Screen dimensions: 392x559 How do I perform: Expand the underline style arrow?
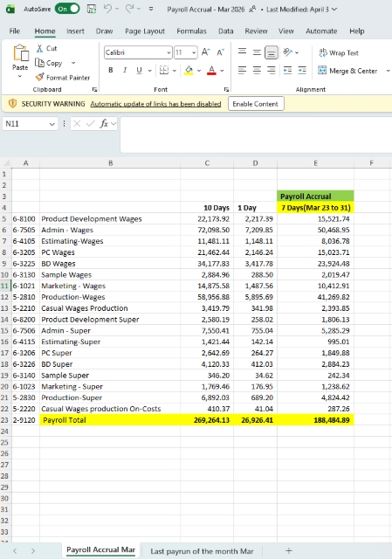click(149, 71)
